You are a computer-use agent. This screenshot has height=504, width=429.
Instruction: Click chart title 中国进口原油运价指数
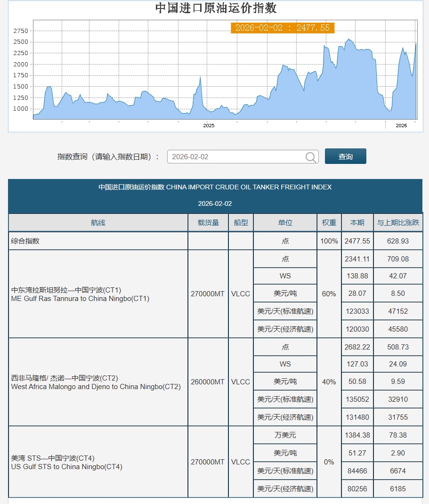(x=216, y=8)
